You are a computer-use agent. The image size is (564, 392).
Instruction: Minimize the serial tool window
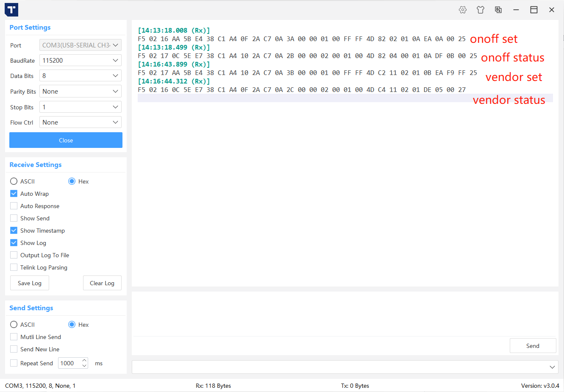pyautogui.click(x=516, y=10)
